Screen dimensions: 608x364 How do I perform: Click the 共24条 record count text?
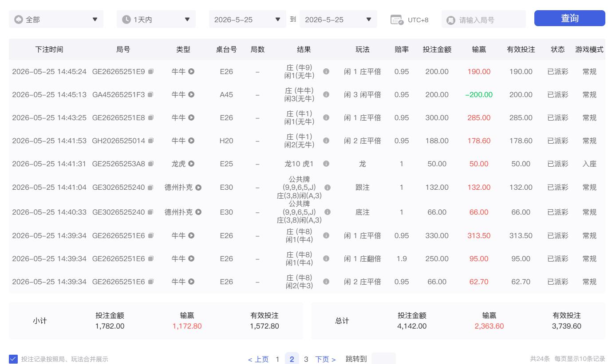tap(540, 359)
